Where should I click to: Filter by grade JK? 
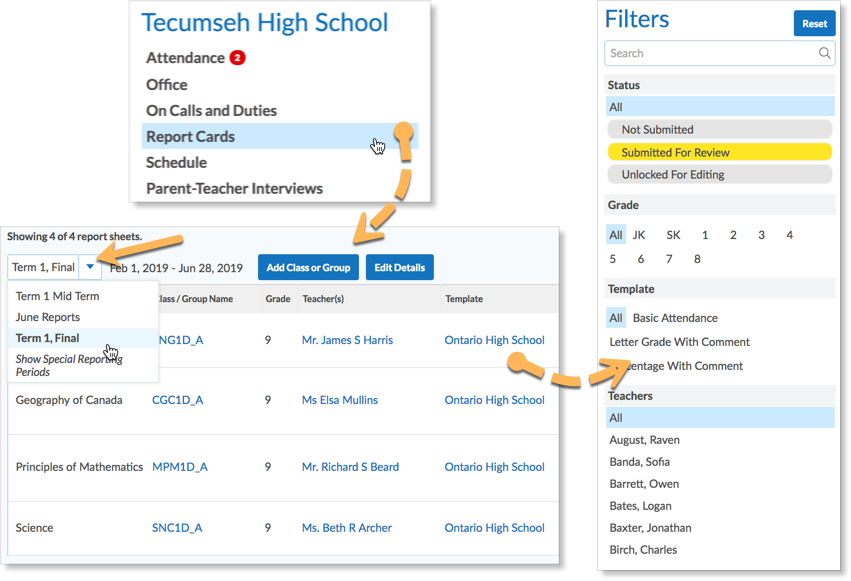[639, 235]
